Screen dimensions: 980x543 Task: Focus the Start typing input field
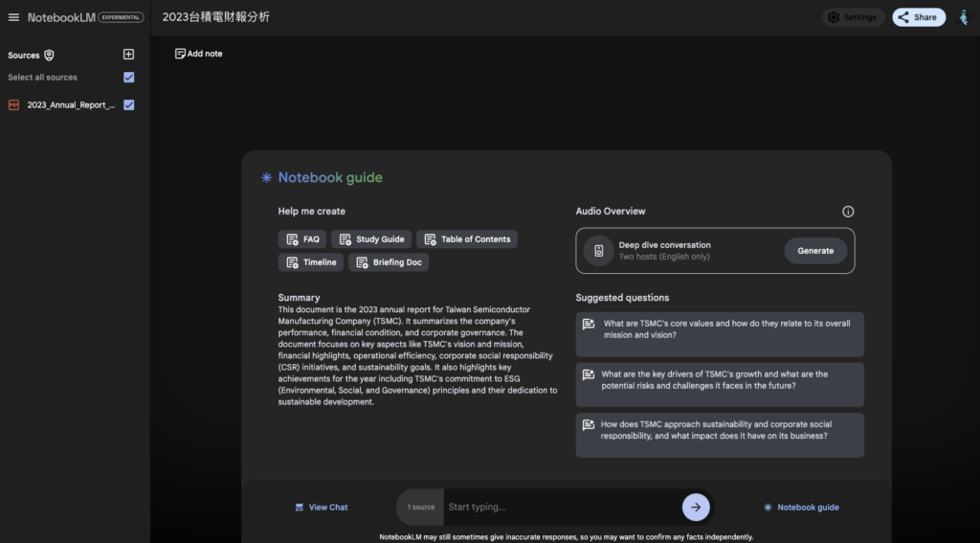pos(560,507)
